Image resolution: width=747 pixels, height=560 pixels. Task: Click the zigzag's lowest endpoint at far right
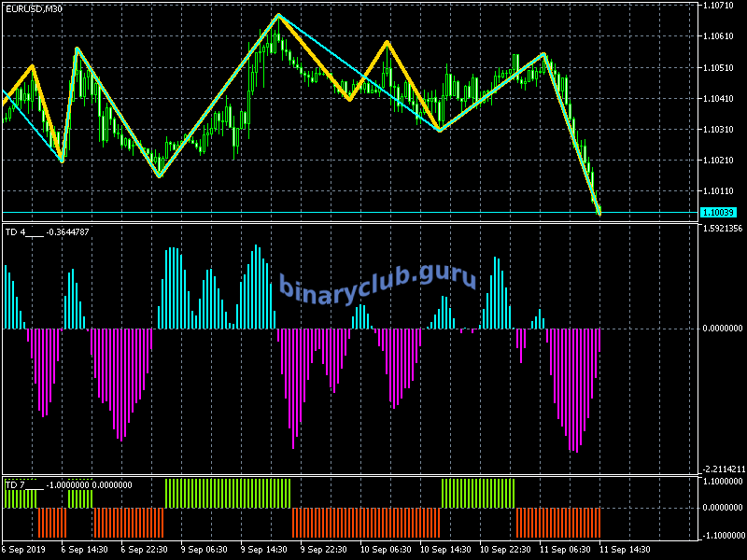(599, 214)
